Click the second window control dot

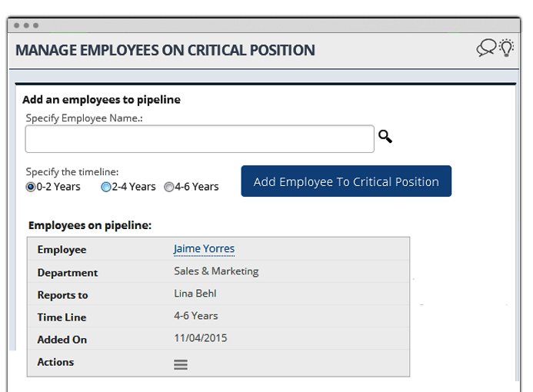(x=26, y=25)
